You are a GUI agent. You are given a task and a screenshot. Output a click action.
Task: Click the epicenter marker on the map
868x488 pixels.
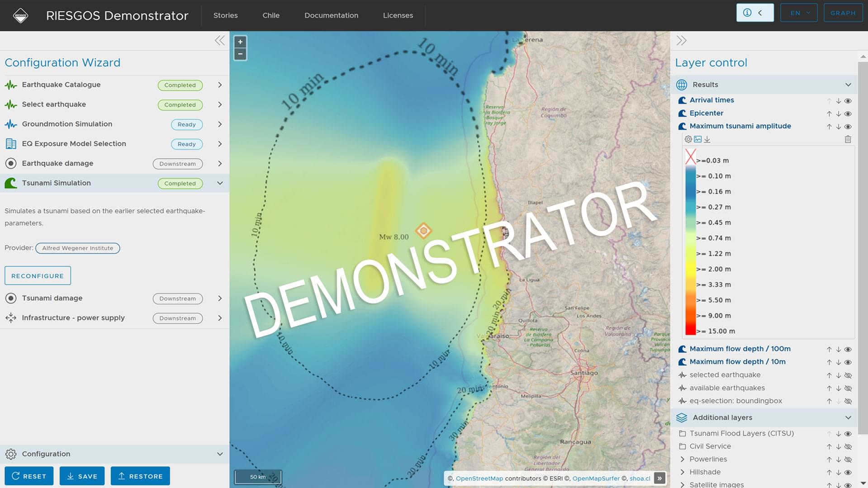[423, 231]
